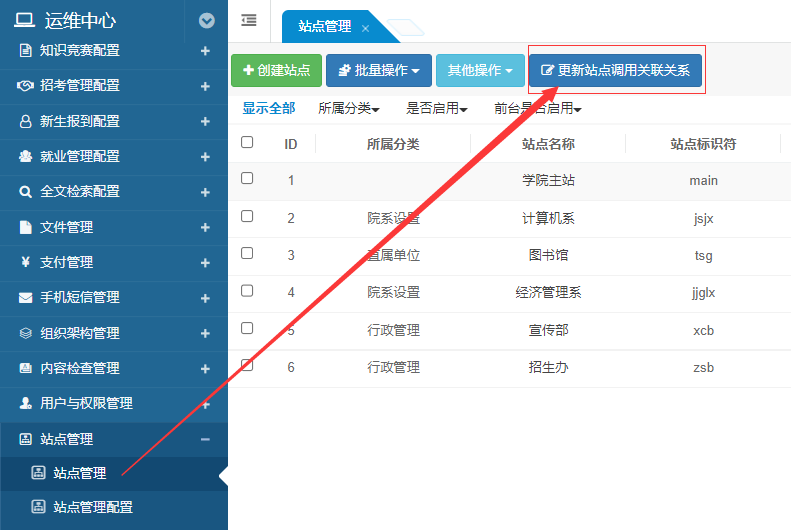Click the sidebar collapse hamburger icon
Screen dimensions: 791x530
click(249, 20)
